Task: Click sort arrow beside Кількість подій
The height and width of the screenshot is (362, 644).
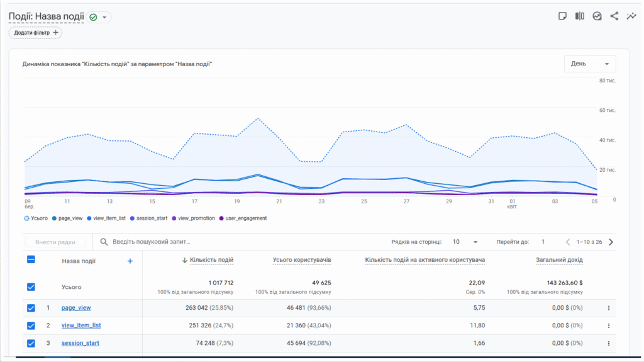Action: tap(184, 260)
